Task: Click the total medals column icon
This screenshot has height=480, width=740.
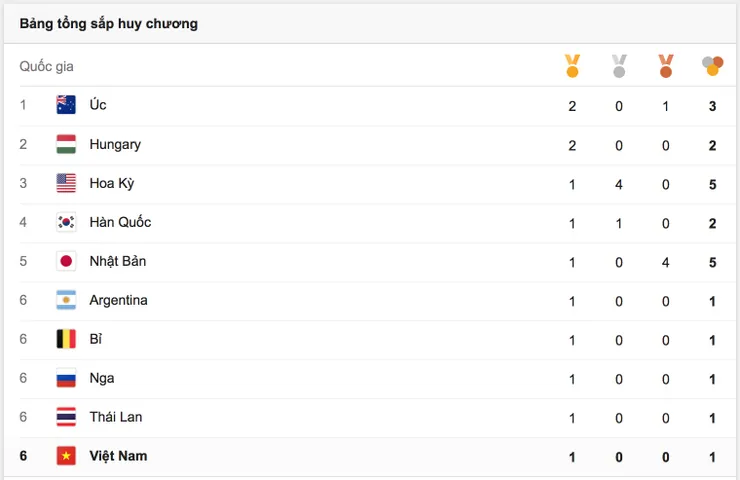Action: pyautogui.click(x=712, y=66)
